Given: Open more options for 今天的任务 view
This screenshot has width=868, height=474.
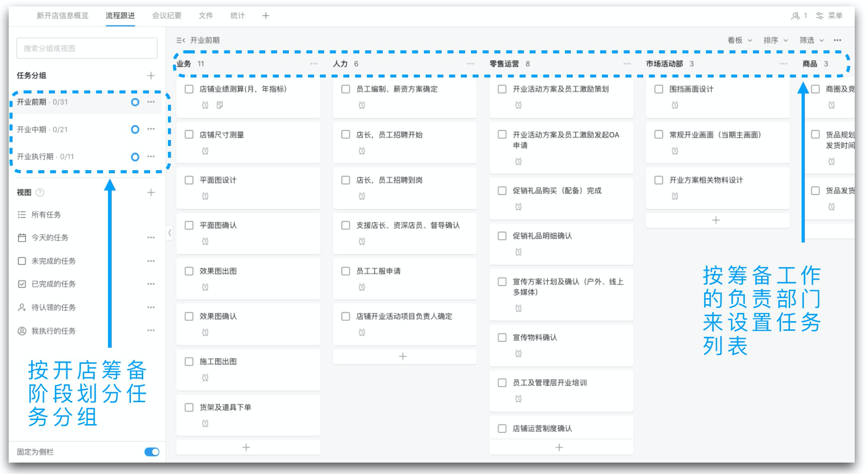Looking at the screenshot, I should click(151, 237).
